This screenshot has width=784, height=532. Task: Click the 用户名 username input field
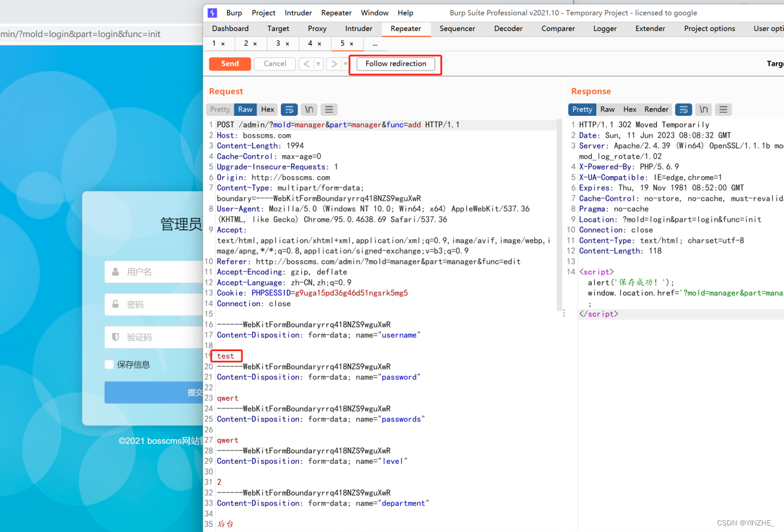click(154, 272)
